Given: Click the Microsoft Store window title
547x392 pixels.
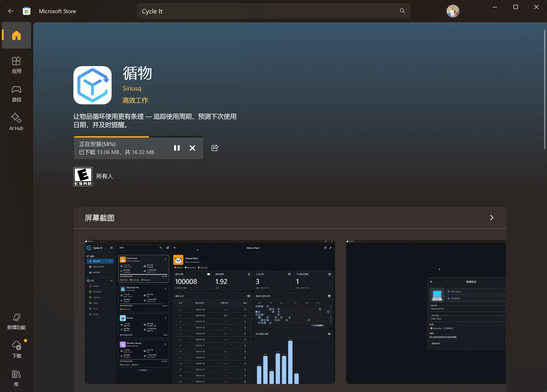Looking at the screenshot, I should (x=57, y=11).
